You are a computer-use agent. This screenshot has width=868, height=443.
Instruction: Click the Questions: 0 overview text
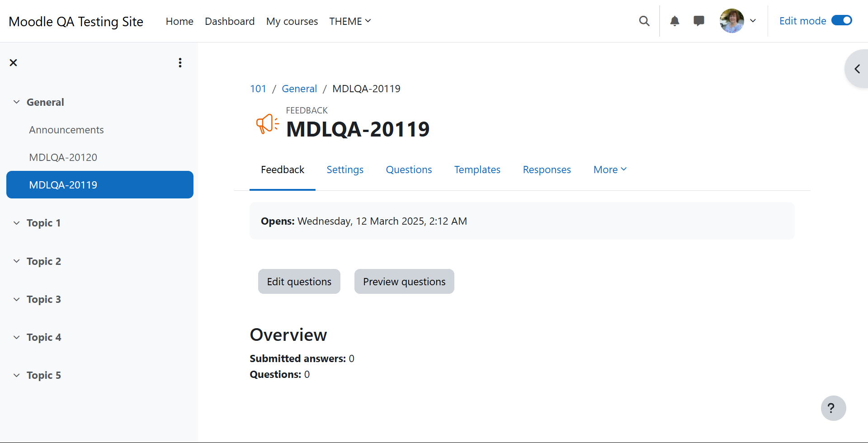280,374
